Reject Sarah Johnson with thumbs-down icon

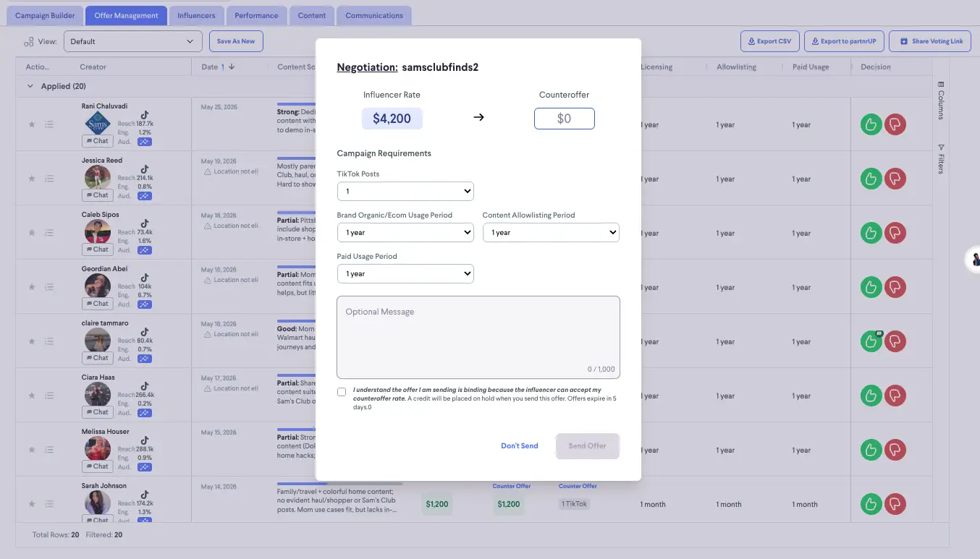(x=895, y=504)
